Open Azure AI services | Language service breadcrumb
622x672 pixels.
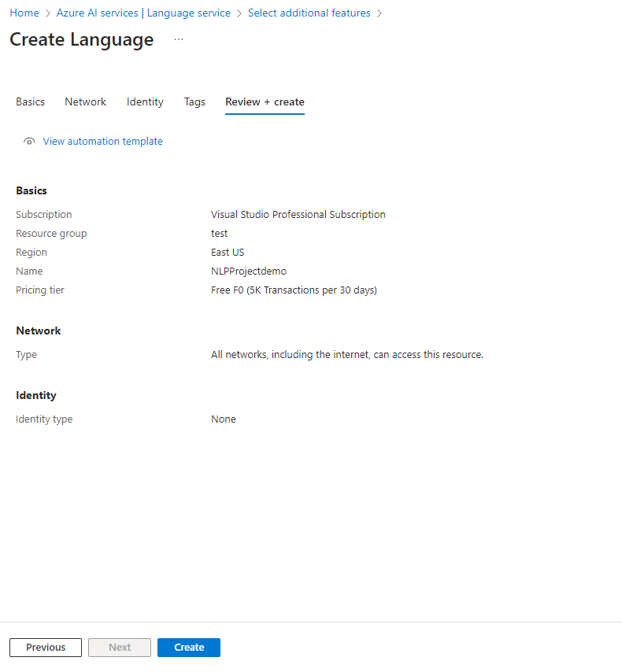pos(143,13)
